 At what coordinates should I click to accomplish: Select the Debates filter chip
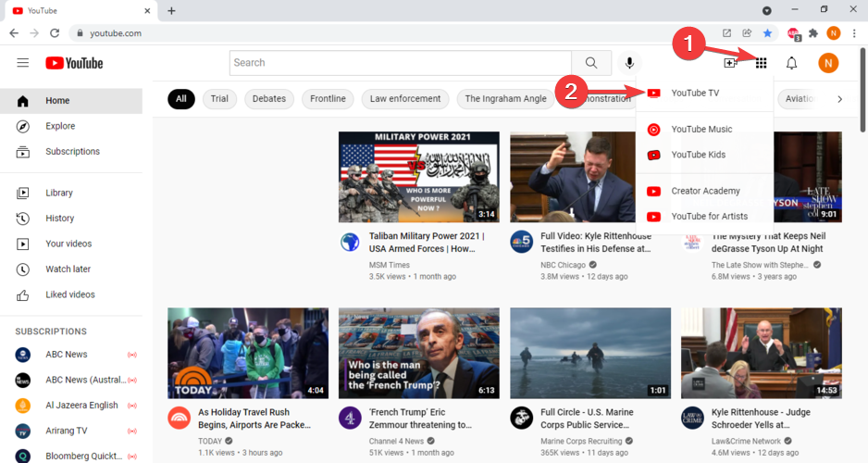pos(269,99)
